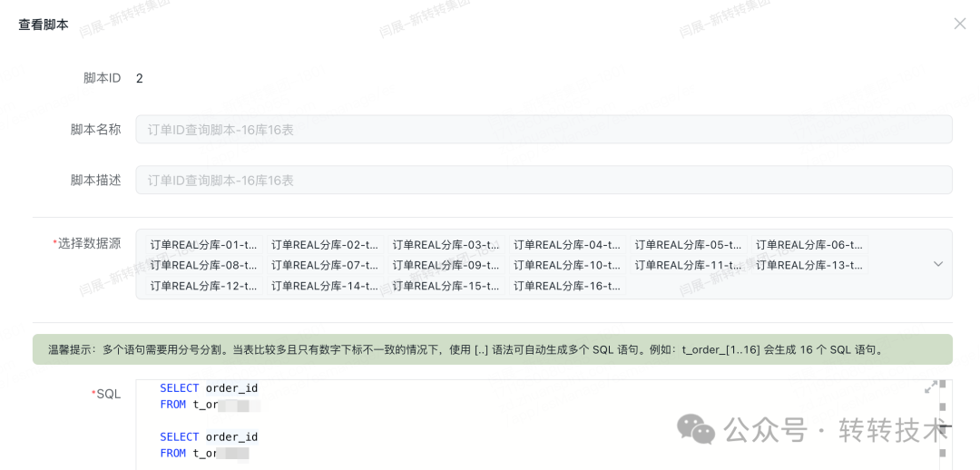Viewport: 980px width, 470px height.
Task: Select the 订单REAL分库-01 data source tag
Action: (204, 244)
